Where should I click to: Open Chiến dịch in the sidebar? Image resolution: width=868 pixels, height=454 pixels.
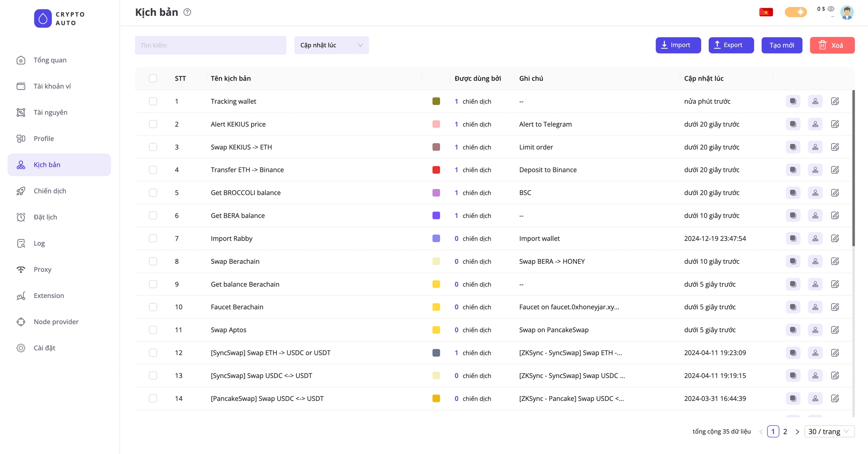pos(50,191)
